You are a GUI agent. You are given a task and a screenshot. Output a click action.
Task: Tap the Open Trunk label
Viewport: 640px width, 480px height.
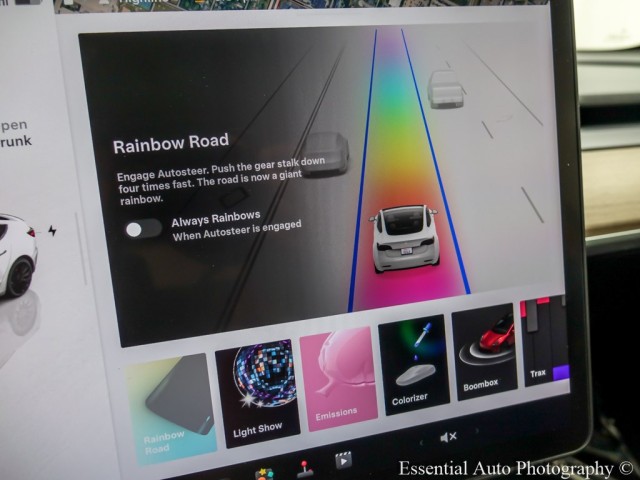tap(14, 133)
